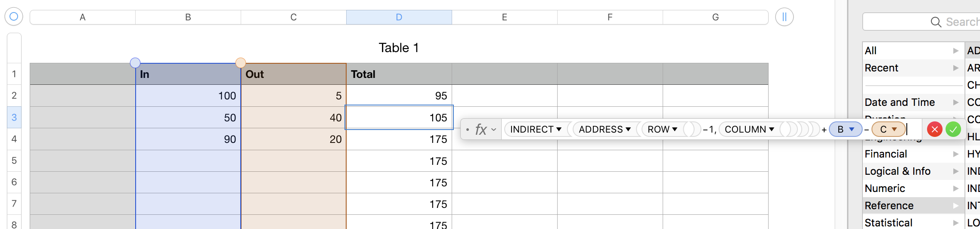Click the blue column B selection handle

(135, 63)
